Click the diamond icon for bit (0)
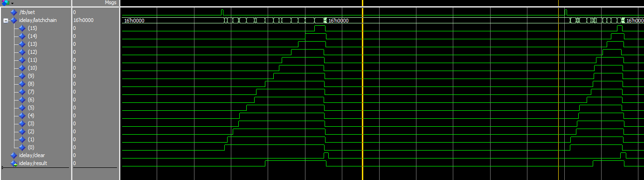This screenshot has width=644, height=180. click(22, 147)
